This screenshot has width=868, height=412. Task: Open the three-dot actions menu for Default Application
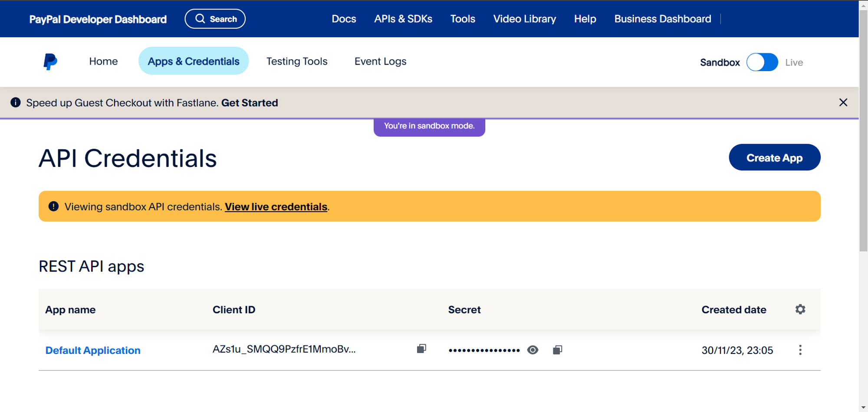(800, 350)
